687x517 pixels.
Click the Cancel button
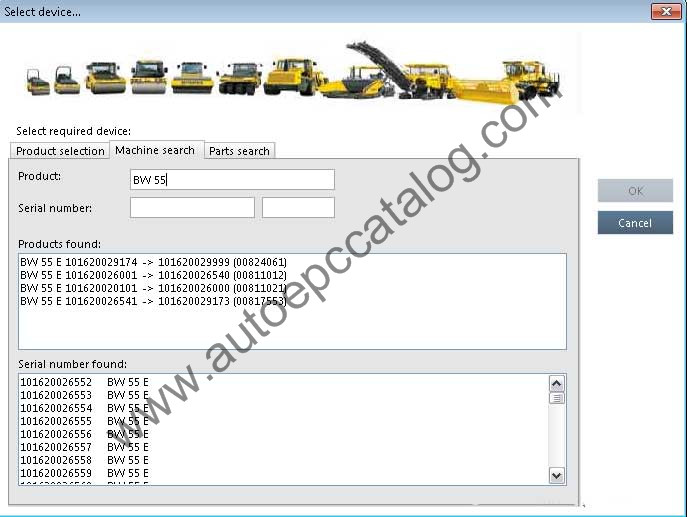635,223
